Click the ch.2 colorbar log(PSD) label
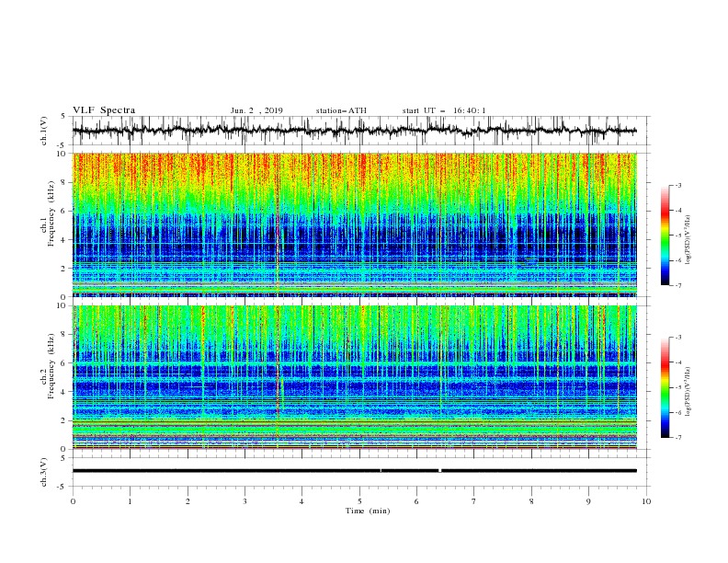 [x=688, y=392]
